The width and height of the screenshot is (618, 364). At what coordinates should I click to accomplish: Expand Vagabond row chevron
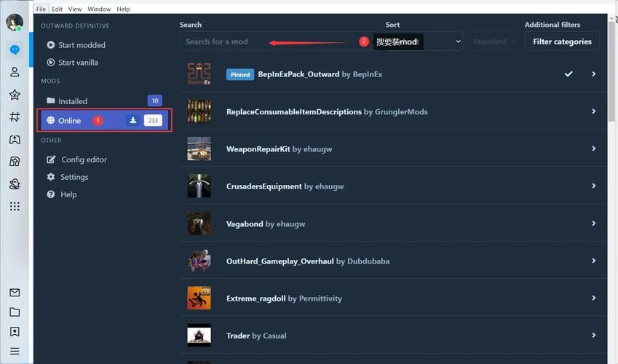(593, 223)
